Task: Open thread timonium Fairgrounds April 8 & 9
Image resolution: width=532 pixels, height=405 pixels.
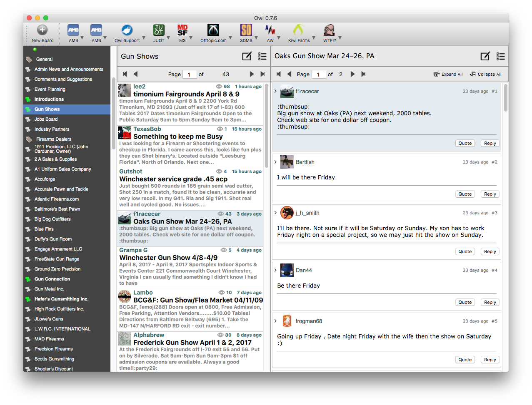Action: pos(186,94)
